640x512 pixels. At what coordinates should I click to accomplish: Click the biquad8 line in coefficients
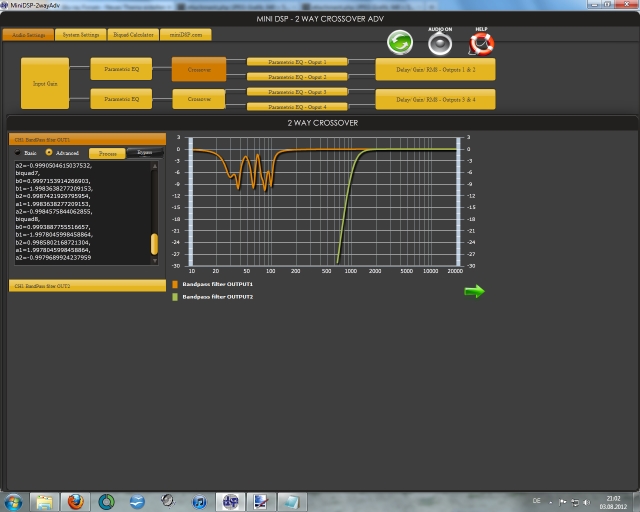[x=28, y=219]
